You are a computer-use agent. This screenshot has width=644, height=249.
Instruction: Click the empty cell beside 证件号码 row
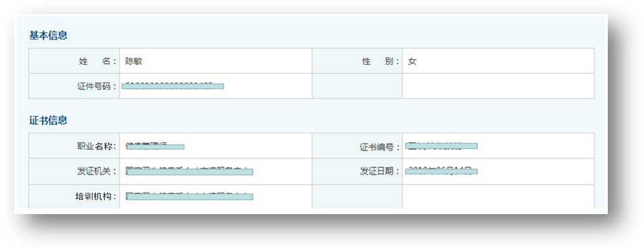(x=498, y=86)
